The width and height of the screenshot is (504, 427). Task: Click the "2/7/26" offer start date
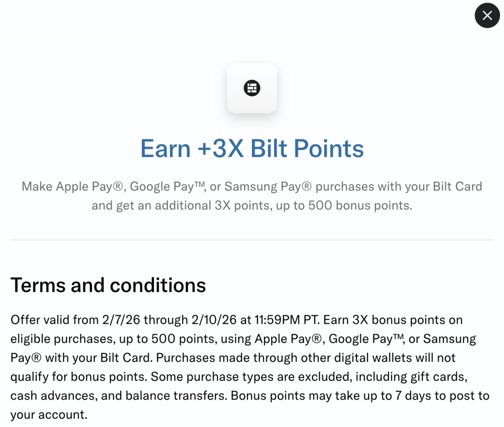pos(122,320)
